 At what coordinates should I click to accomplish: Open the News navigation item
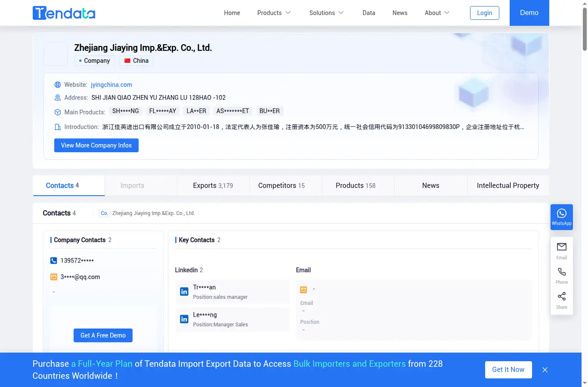[x=400, y=13]
